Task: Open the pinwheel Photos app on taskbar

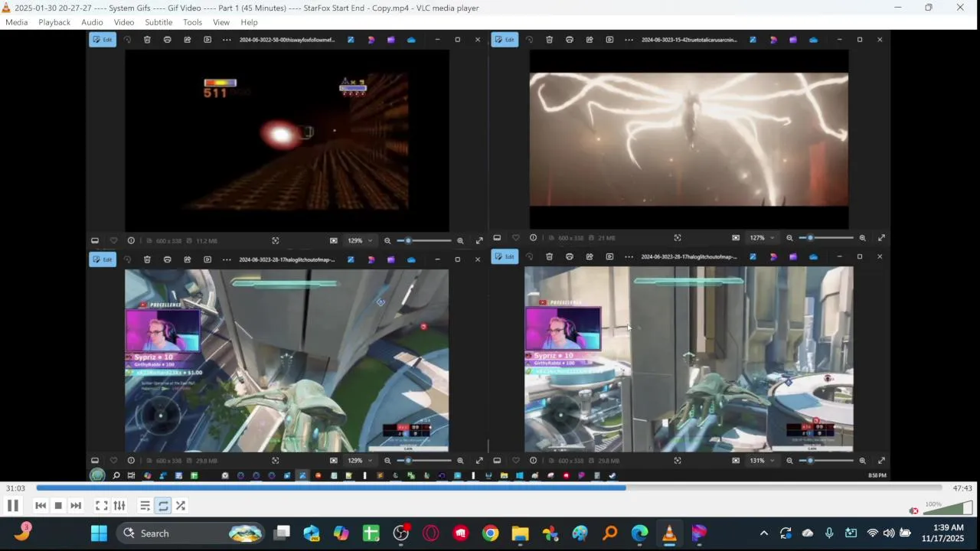Action: point(550,533)
